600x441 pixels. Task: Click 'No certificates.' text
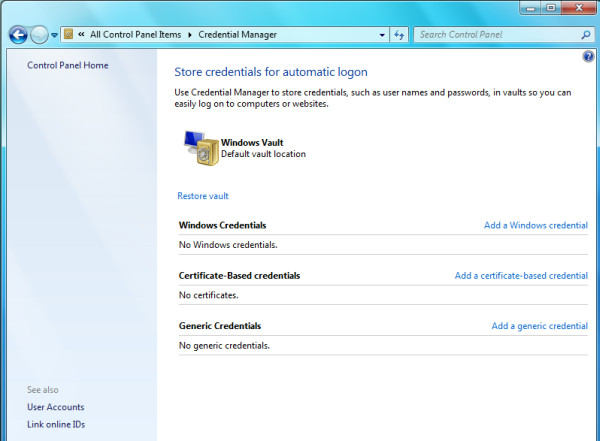(x=209, y=295)
